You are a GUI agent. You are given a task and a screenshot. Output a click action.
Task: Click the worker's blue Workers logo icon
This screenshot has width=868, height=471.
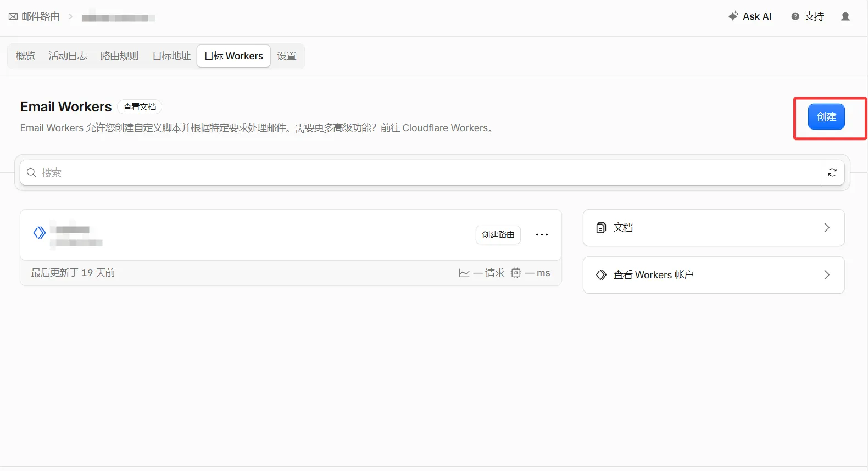(x=39, y=233)
